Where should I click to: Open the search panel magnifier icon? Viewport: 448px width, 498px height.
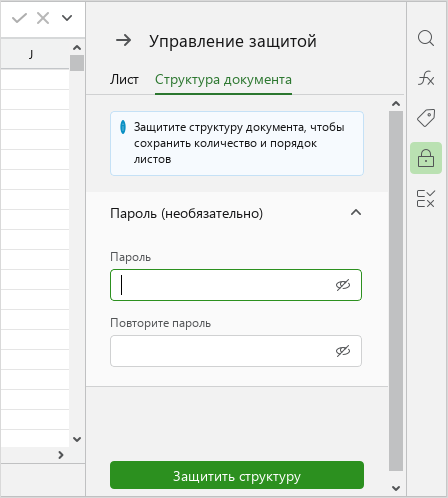[426, 38]
